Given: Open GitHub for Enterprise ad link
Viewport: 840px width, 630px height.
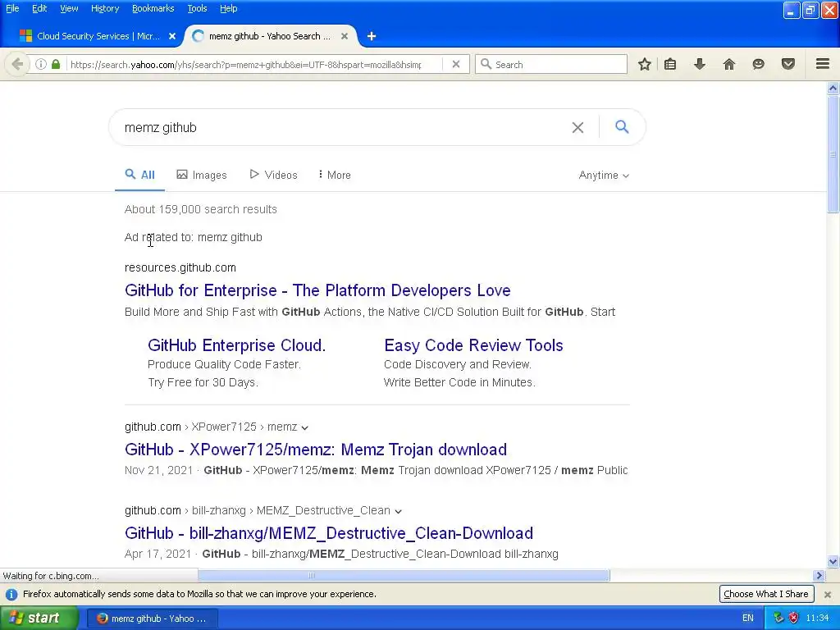Looking at the screenshot, I should point(317,290).
